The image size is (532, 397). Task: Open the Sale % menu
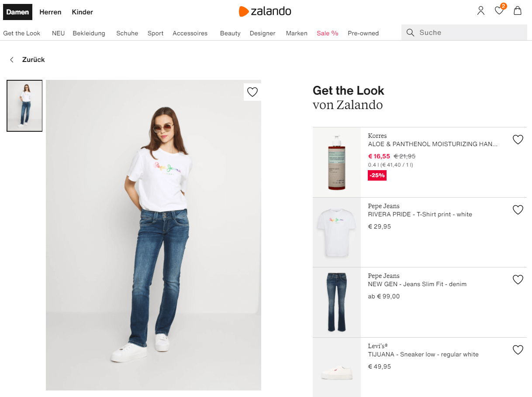328,33
